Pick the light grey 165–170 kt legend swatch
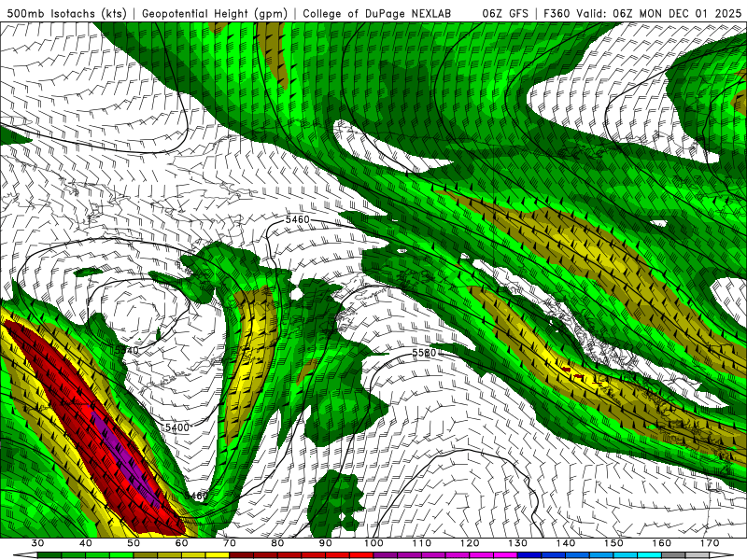 [698, 555]
